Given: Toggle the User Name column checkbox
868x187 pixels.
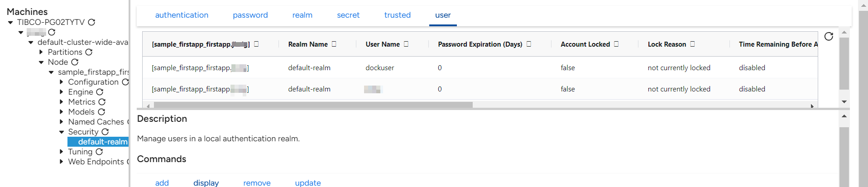Looking at the screenshot, I should (x=406, y=44).
